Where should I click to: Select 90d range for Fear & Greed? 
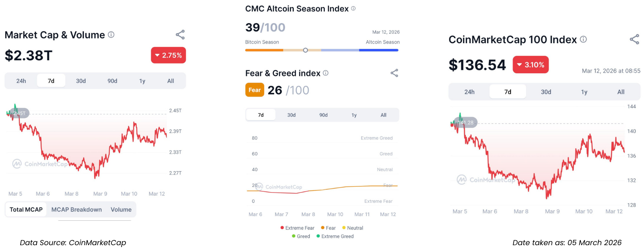coord(323,115)
